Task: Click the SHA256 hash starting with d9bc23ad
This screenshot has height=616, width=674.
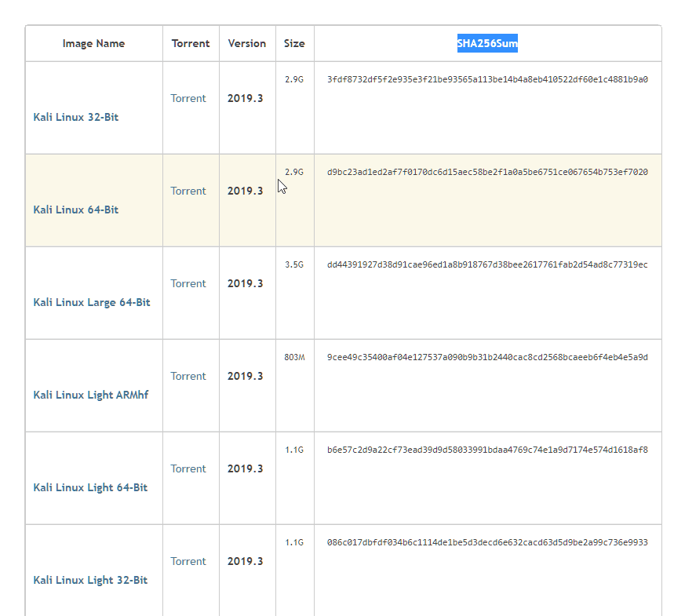Action: pos(487,172)
